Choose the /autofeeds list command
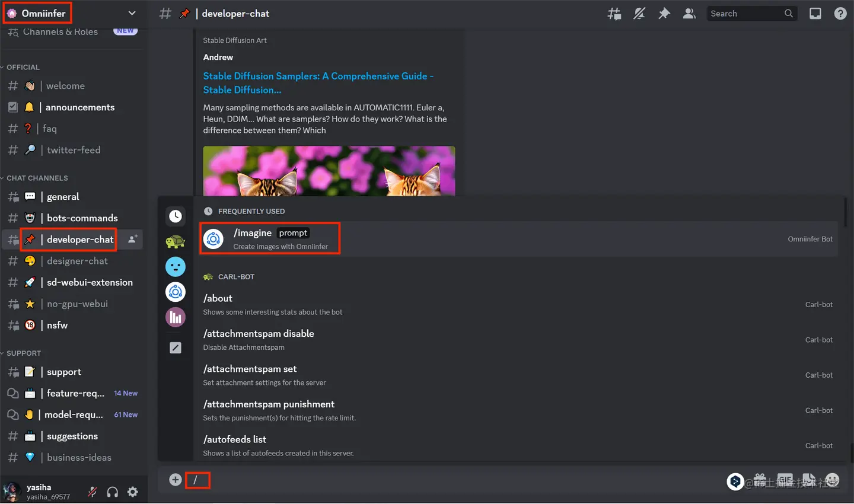Viewport: 854px width, 504px height. click(519, 445)
